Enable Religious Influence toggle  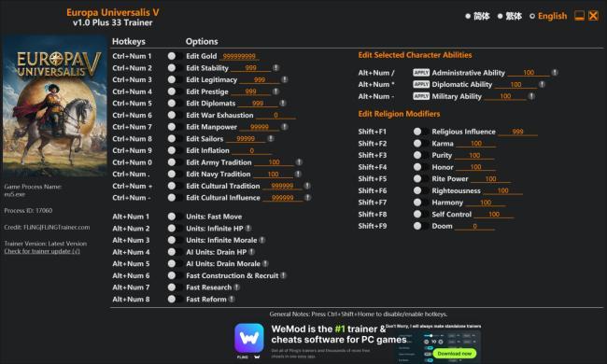(420, 132)
